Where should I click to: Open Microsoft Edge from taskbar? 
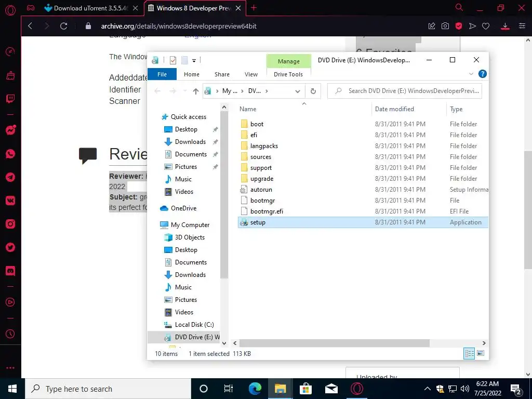coord(255,389)
